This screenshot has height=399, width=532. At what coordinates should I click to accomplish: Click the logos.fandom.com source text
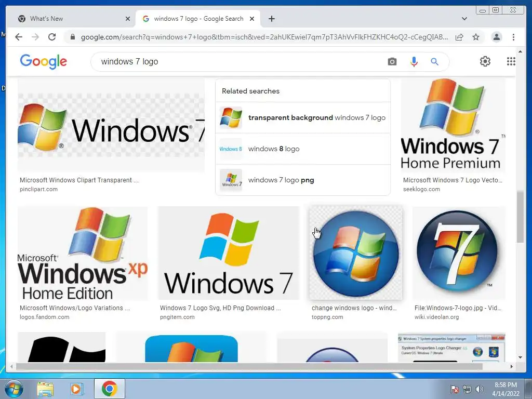click(45, 317)
